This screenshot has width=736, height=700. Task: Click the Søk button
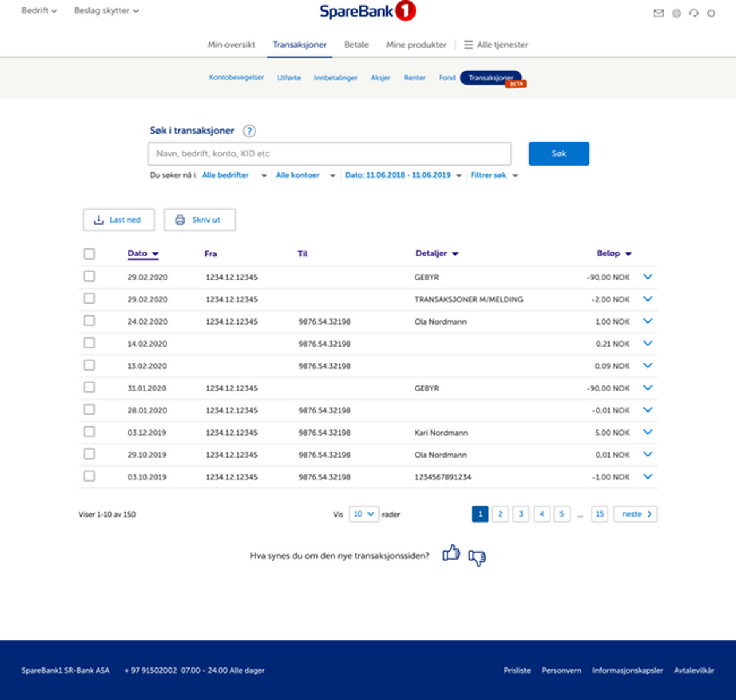pos(558,153)
